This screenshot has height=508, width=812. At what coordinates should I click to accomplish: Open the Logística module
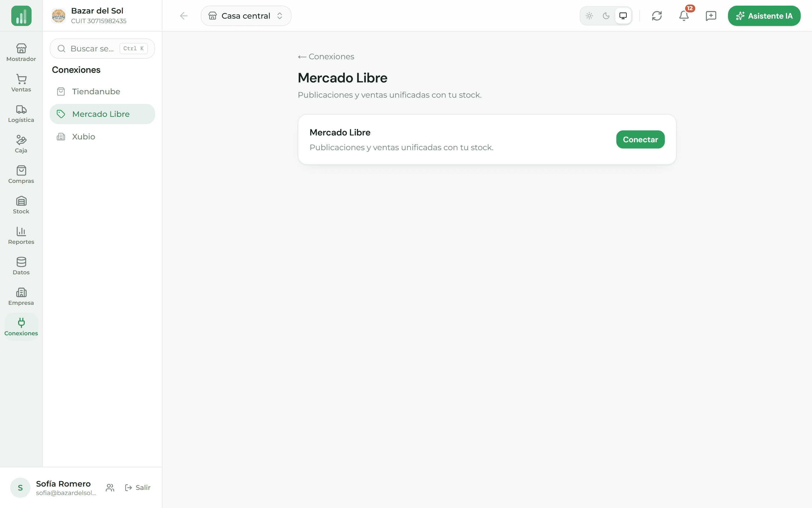(x=21, y=113)
